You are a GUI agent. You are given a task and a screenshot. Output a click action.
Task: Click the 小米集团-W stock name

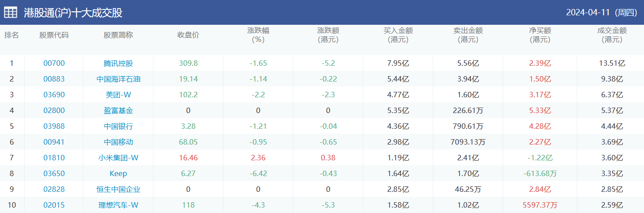tap(118, 158)
